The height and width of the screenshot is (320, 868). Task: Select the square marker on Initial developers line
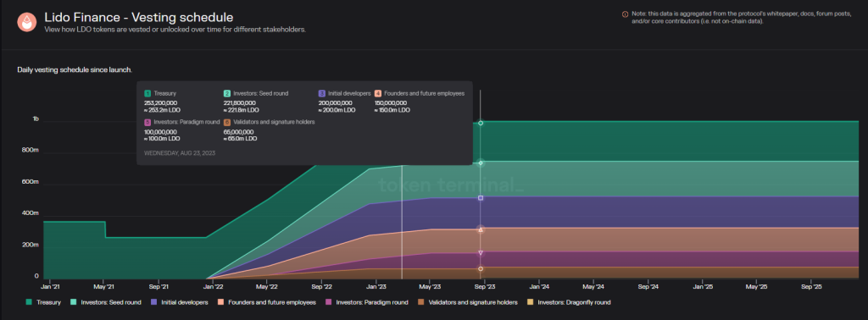(481, 198)
